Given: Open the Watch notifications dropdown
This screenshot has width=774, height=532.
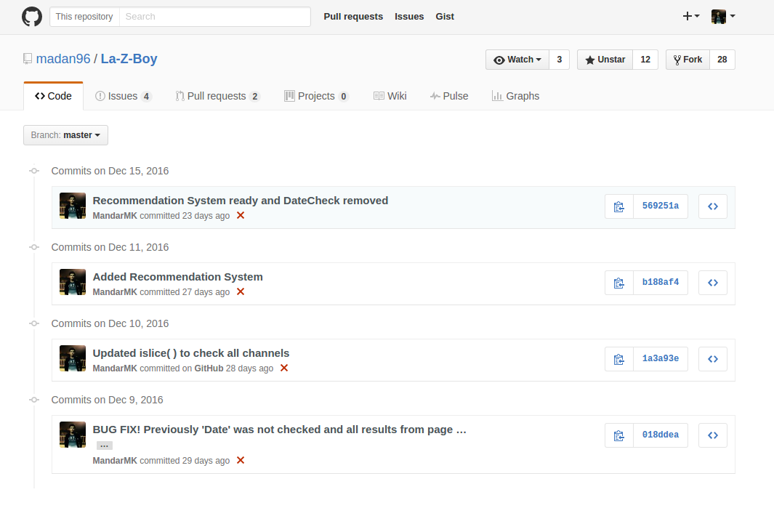Looking at the screenshot, I should (x=517, y=60).
